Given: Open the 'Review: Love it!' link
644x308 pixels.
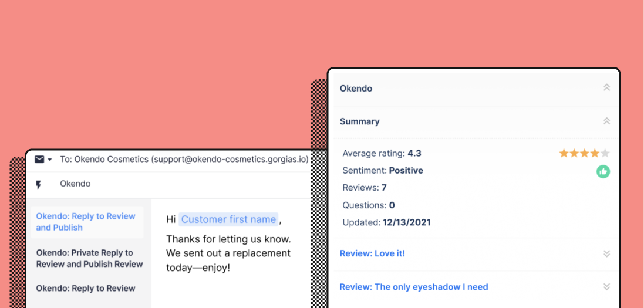Looking at the screenshot, I should (x=372, y=253).
